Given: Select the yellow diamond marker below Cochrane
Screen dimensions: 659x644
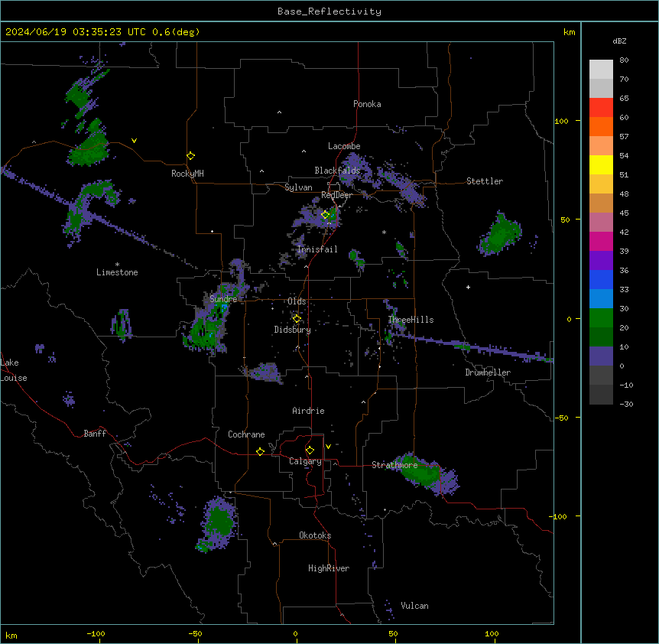Looking at the screenshot, I should click(x=260, y=451).
